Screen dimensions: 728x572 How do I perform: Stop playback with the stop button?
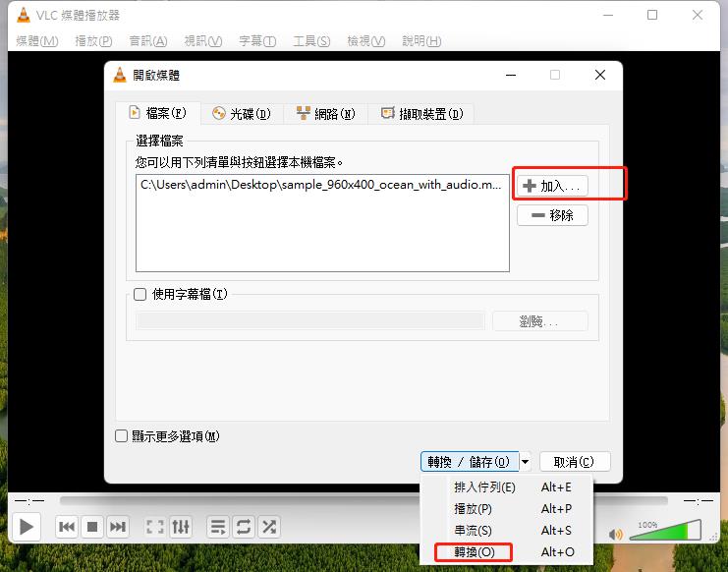92,527
